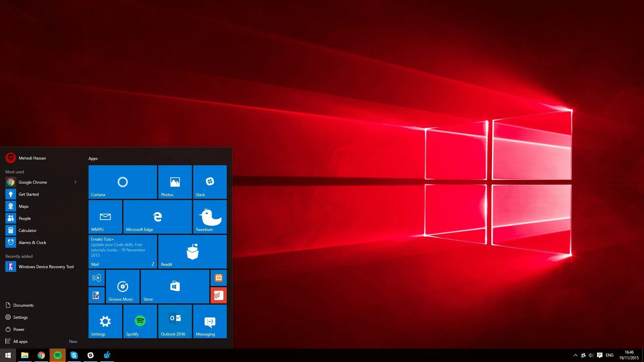Open Groove Music tile

122,287
